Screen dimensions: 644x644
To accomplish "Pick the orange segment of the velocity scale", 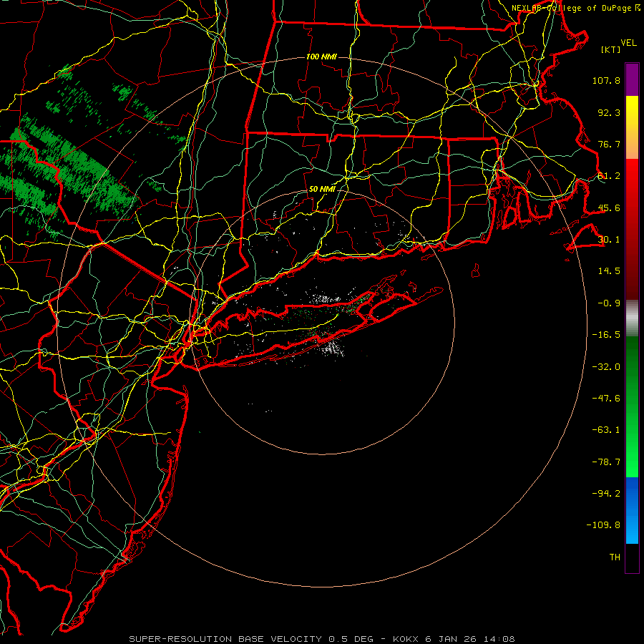I will pos(632,144).
